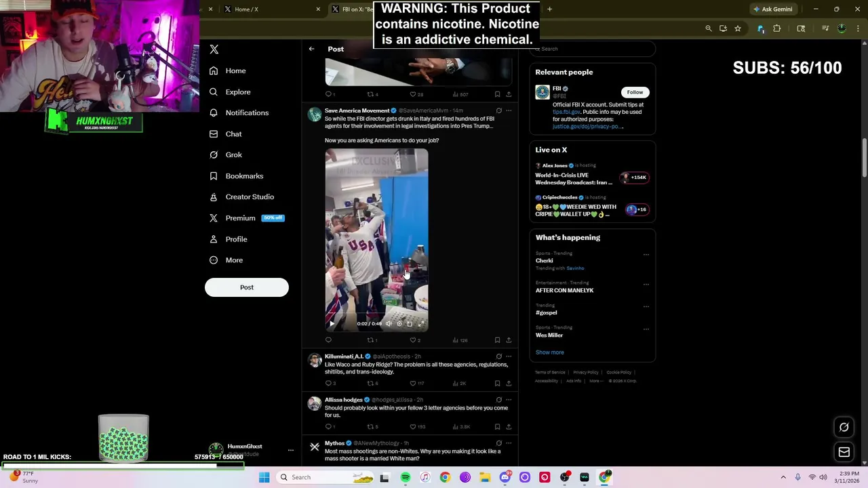The width and height of the screenshot is (868, 488).
Task: Bookmark the Killuminati_A.I. post
Action: [497, 384]
